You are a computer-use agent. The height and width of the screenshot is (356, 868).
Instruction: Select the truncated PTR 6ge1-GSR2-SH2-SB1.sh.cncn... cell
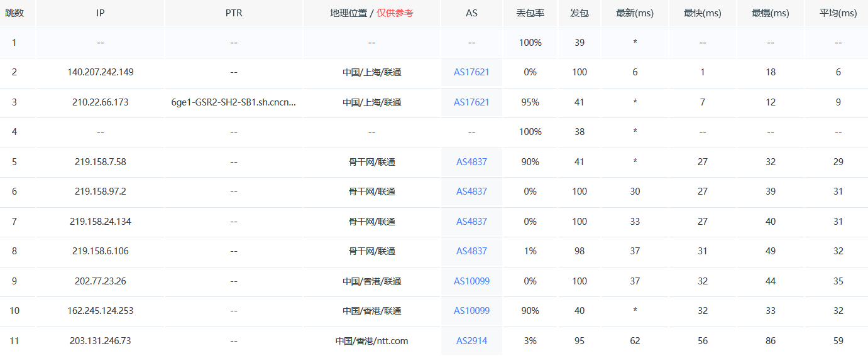[x=234, y=102]
